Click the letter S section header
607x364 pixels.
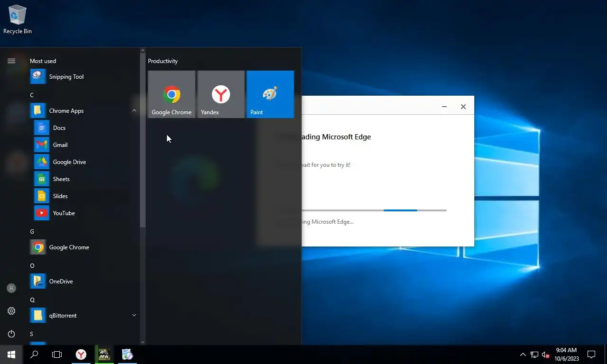[x=32, y=334]
